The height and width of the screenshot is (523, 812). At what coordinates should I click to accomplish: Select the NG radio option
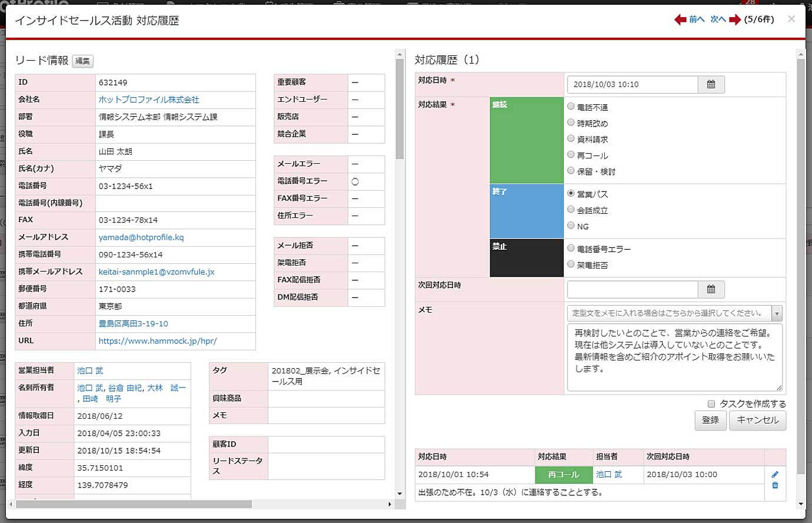(x=571, y=226)
